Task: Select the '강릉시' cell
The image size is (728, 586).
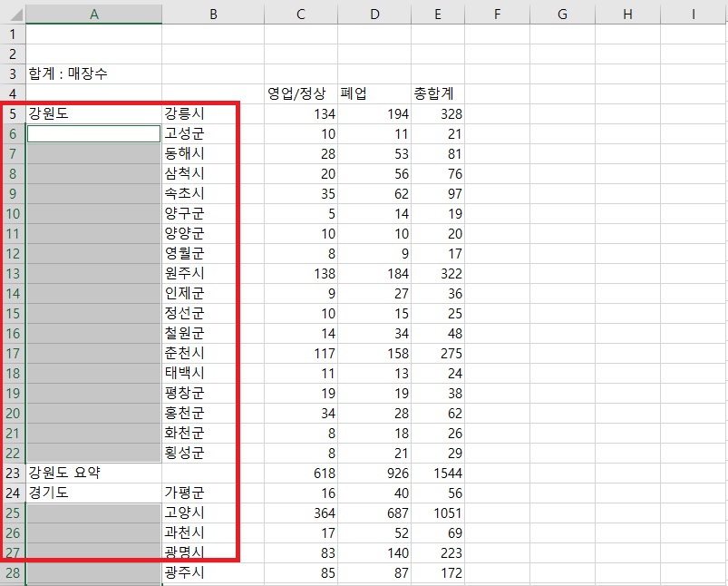Action: [x=213, y=114]
